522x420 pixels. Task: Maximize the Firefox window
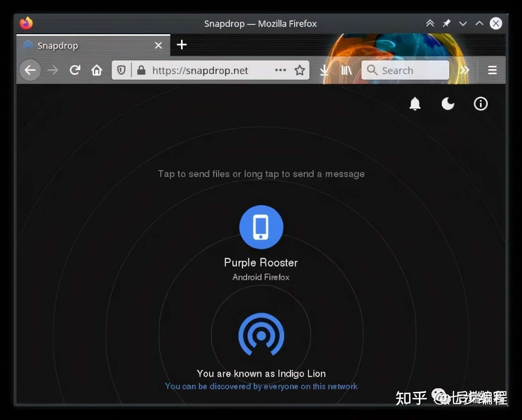[479, 23]
